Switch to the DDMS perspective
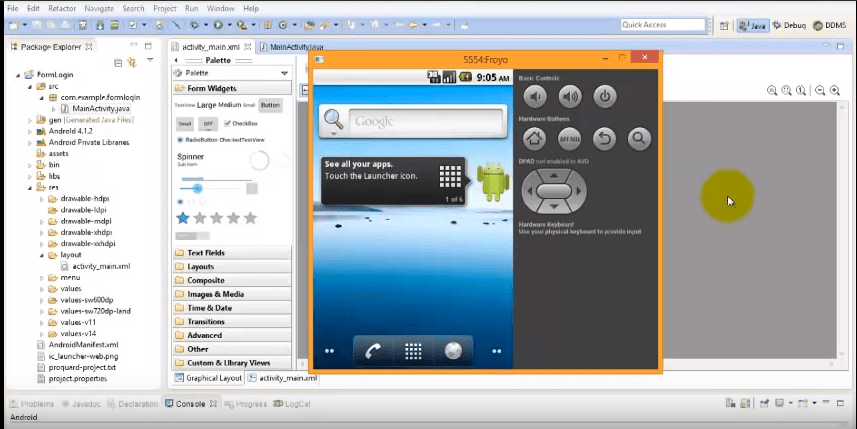857x429 pixels. [829, 25]
